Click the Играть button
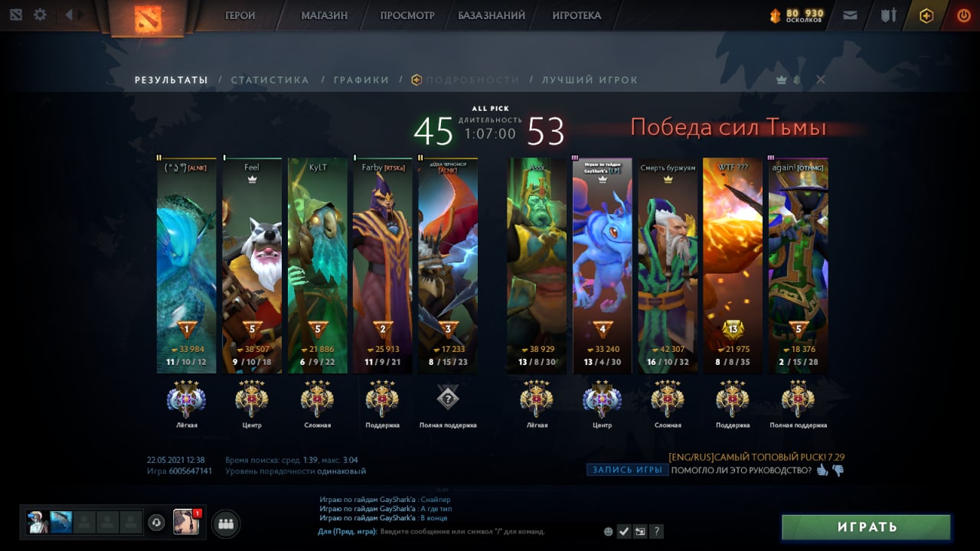The height and width of the screenshot is (551, 980). pos(866,527)
